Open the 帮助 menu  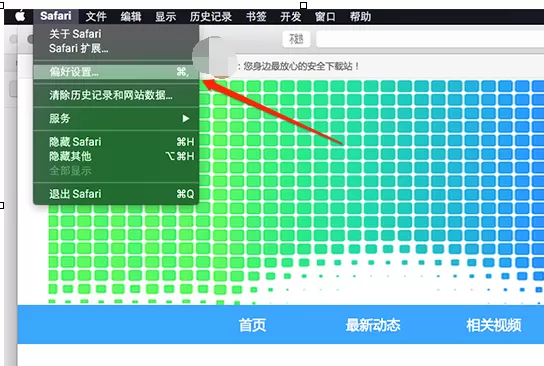[360, 16]
